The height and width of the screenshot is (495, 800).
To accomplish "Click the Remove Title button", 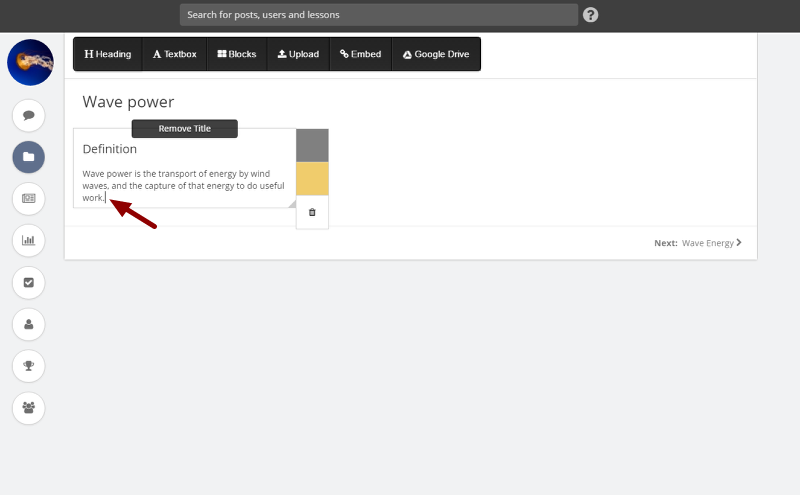I will tap(185, 129).
